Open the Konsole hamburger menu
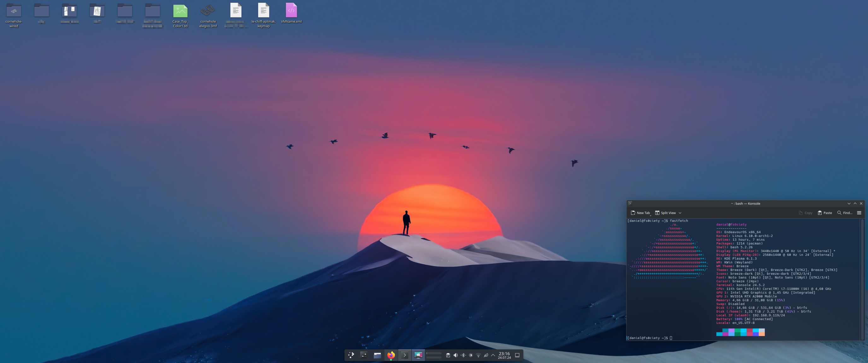Viewport: 868px width, 363px height. coord(859,213)
